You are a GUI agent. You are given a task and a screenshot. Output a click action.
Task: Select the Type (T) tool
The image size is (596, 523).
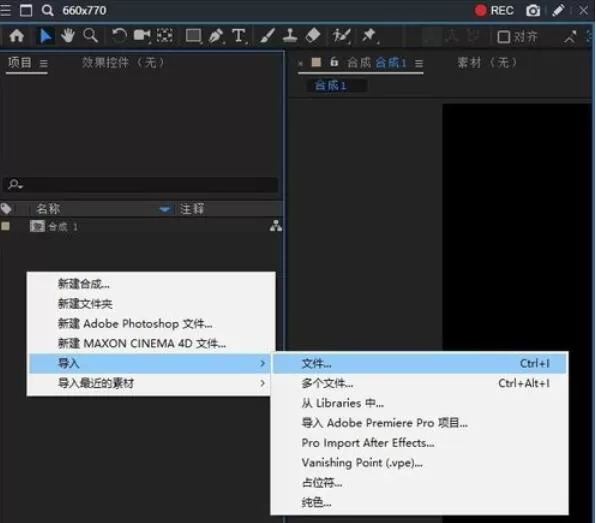239,36
